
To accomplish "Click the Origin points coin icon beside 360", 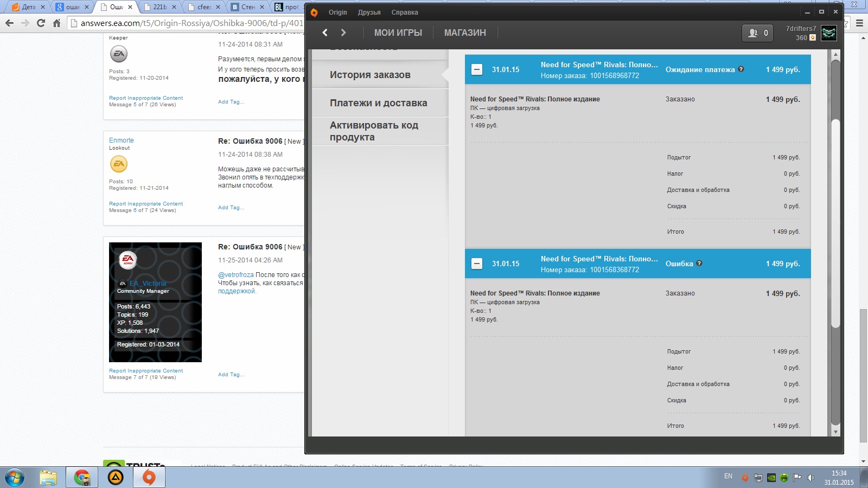I will tap(813, 38).
